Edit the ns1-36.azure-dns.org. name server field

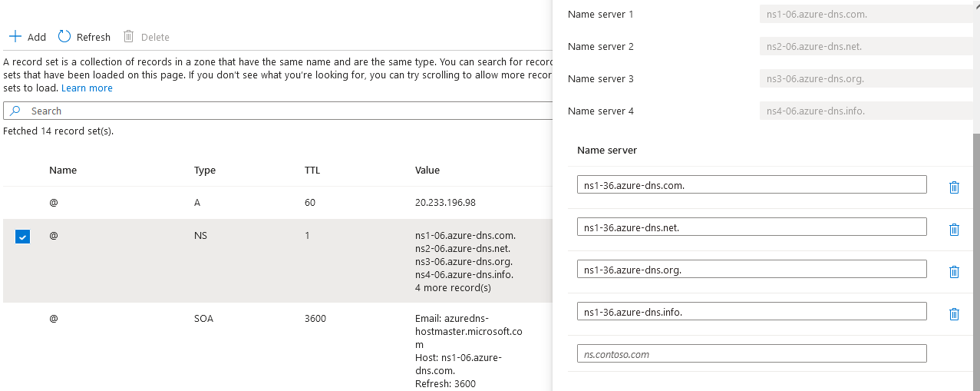pyautogui.click(x=751, y=269)
